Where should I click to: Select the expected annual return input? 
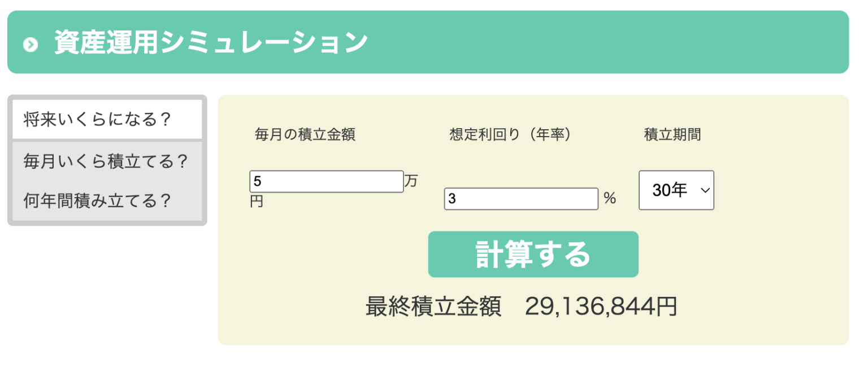520,199
